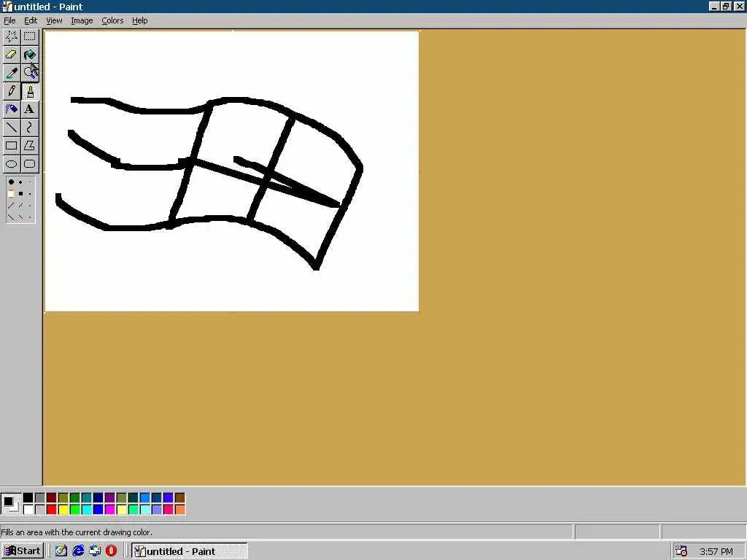This screenshot has height=560, width=747.
Task: Pick the yellow color swatch
Action: (x=63, y=510)
